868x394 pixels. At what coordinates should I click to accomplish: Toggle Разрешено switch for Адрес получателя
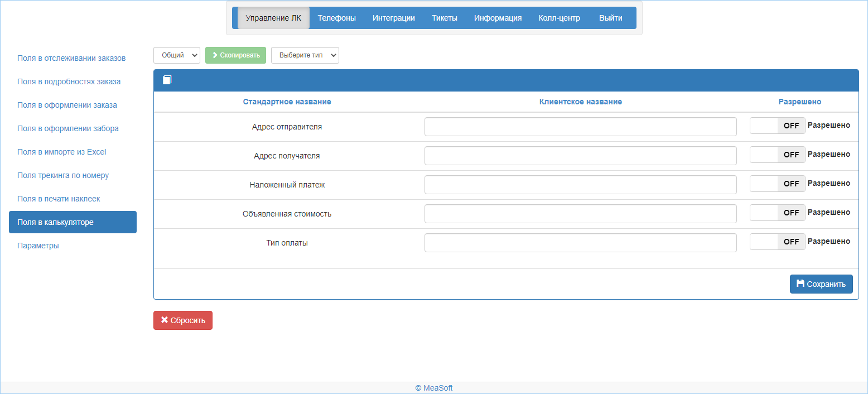coord(778,155)
